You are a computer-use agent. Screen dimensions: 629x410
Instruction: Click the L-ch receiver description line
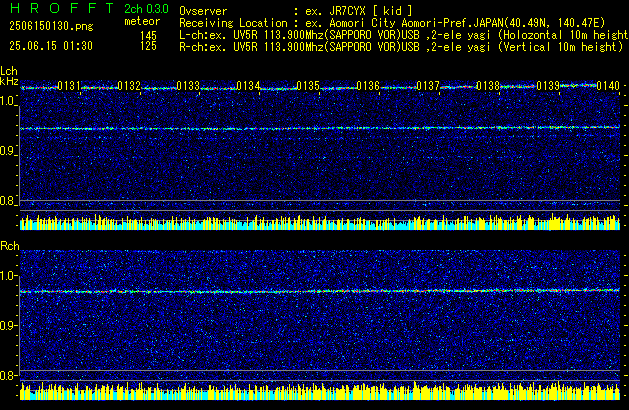(404, 35)
